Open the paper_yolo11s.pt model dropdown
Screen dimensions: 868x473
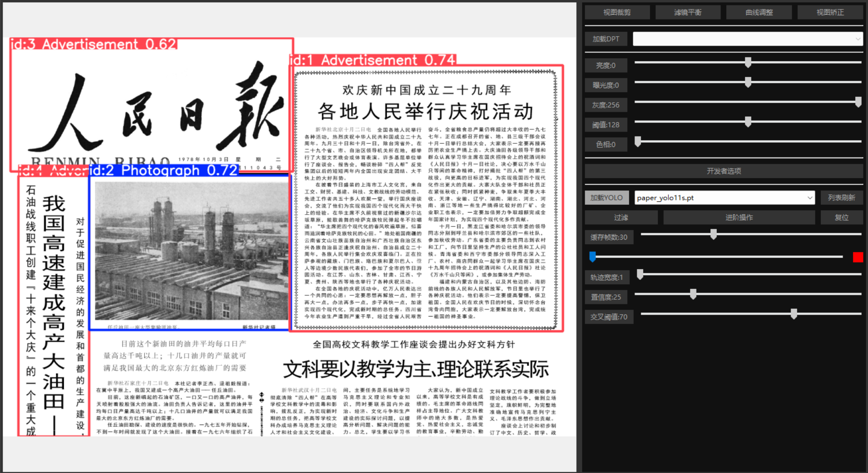[x=725, y=198]
